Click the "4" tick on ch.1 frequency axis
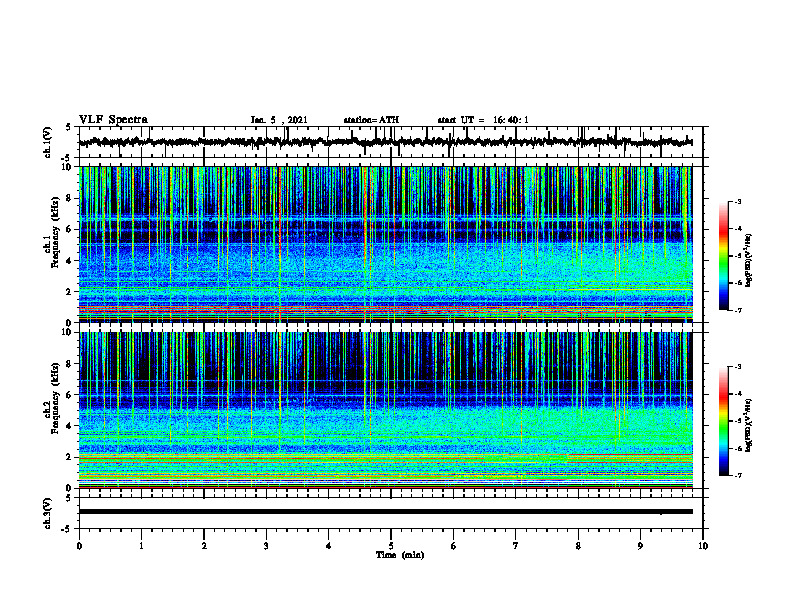 point(70,261)
